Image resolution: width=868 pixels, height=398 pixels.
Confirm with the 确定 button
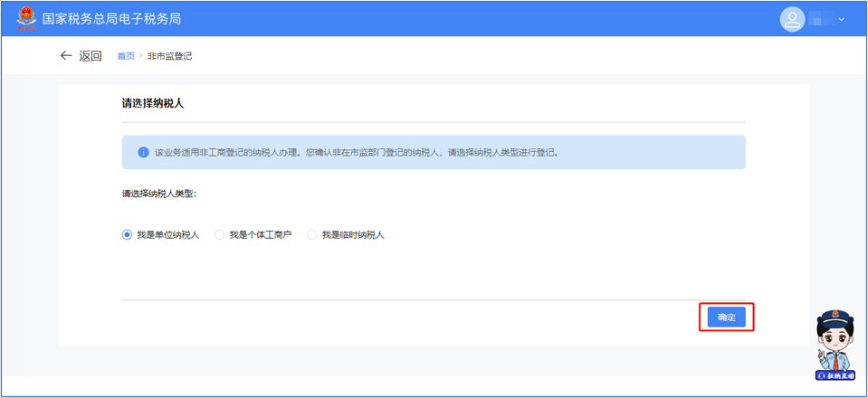pyautogui.click(x=726, y=317)
